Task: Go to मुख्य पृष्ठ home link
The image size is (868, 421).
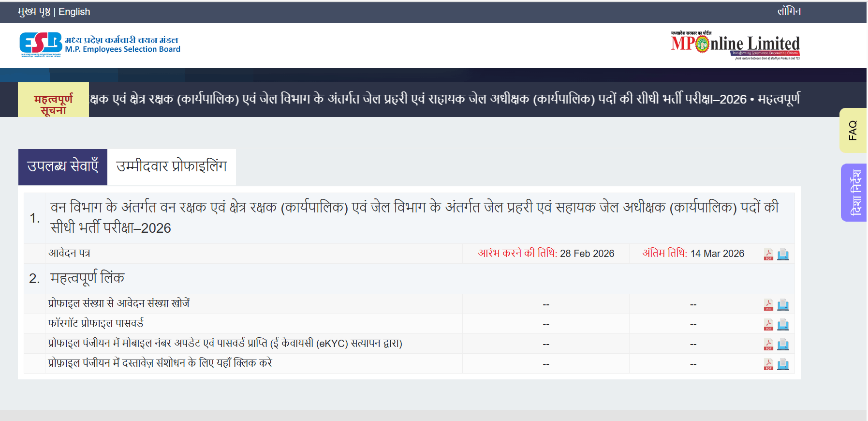Action: tap(34, 12)
